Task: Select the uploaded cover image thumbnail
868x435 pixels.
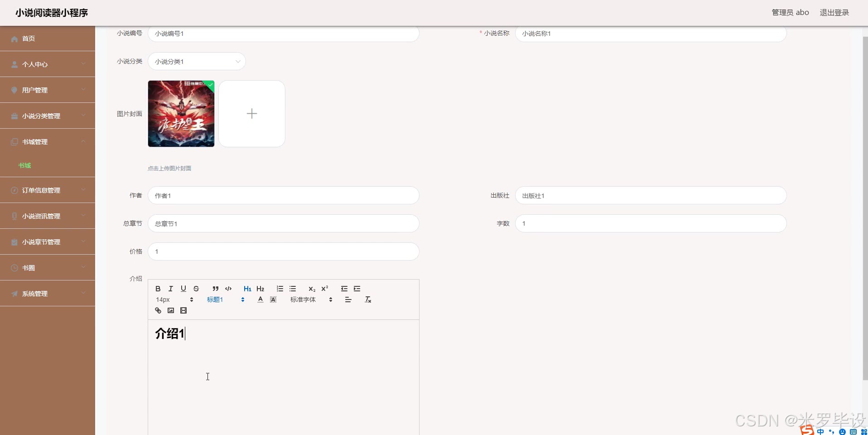Action: click(181, 114)
